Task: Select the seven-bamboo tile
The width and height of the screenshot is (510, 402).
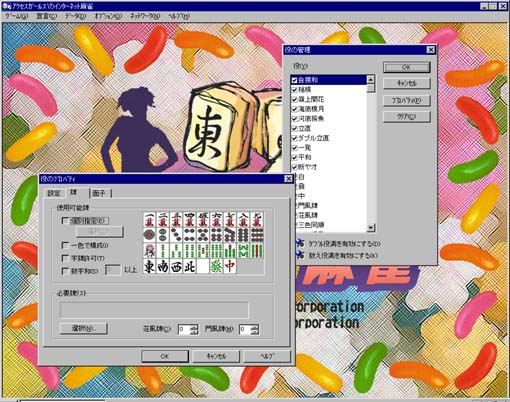Action: 230,251
